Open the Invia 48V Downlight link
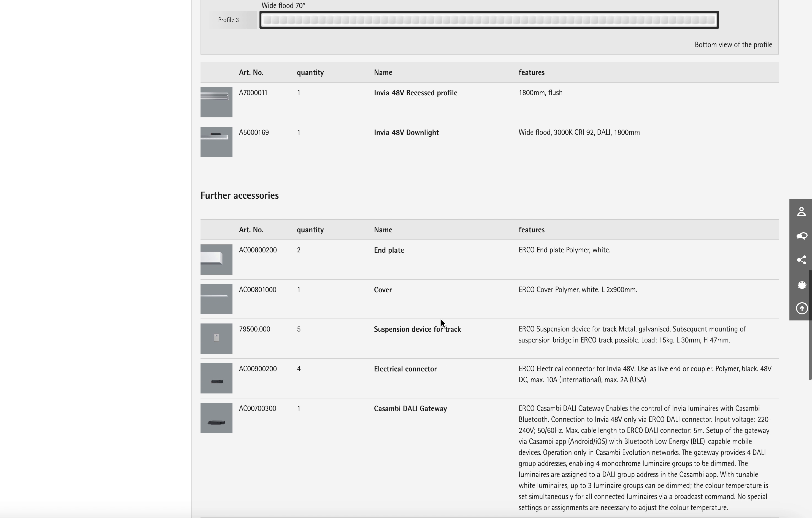The height and width of the screenshot is (518, 812). pyautogui.click(x=406, y=133)
